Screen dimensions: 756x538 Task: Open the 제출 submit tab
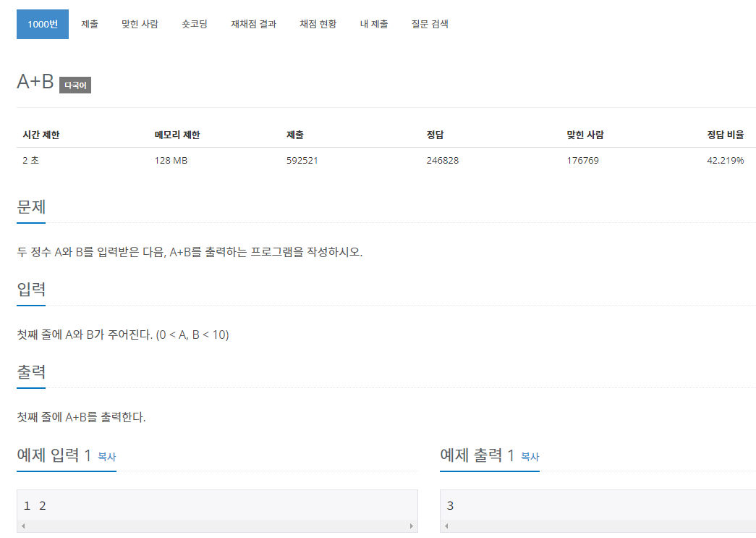tap(90, 24)
